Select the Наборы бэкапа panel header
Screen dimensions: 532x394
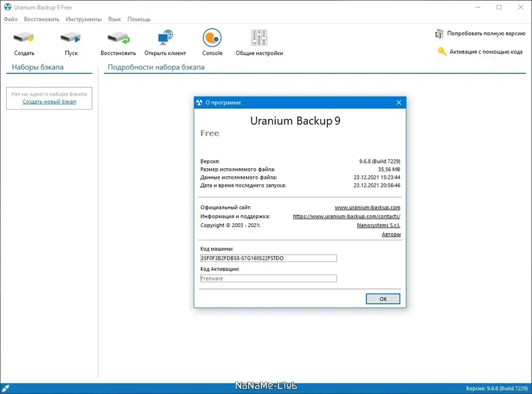pos(38,67)
